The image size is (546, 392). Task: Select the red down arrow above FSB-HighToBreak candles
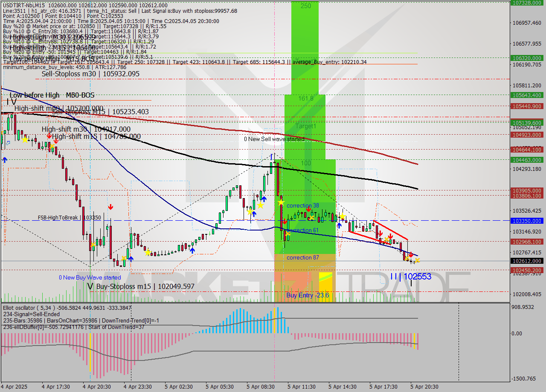111,207
